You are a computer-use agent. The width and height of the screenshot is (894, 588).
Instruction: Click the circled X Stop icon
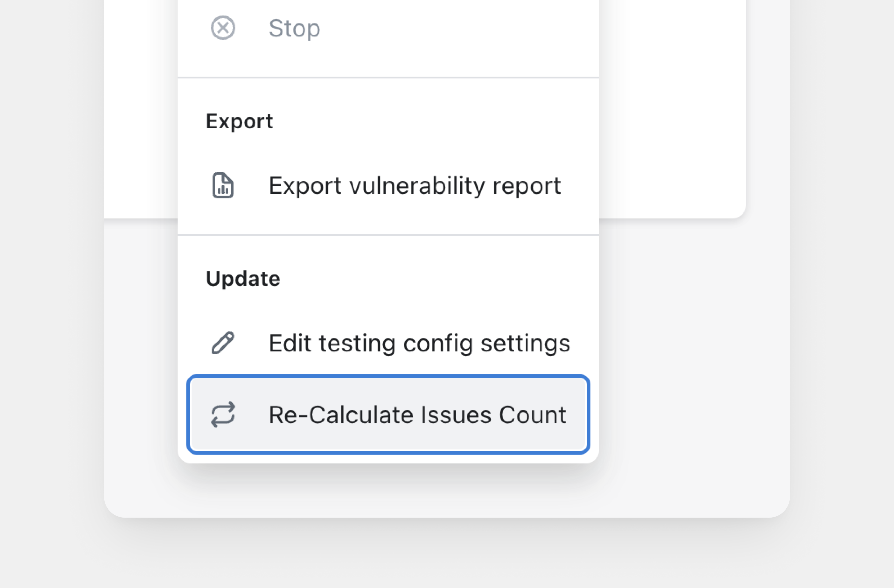pos(223,28)
